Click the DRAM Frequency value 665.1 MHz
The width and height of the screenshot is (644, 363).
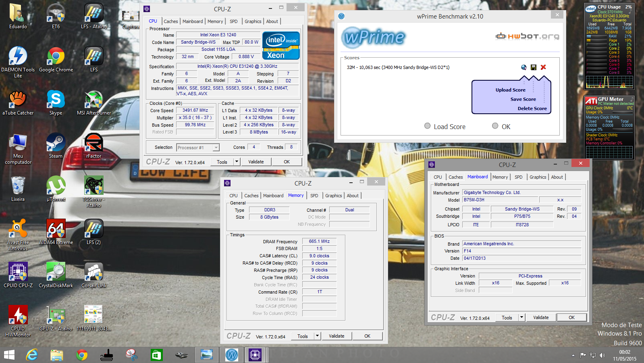coord(319,241)
